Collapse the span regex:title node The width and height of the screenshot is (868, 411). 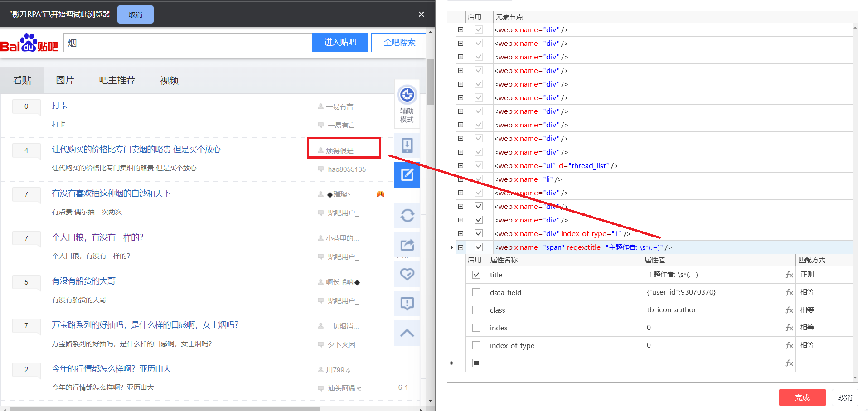tap(461, 247)
